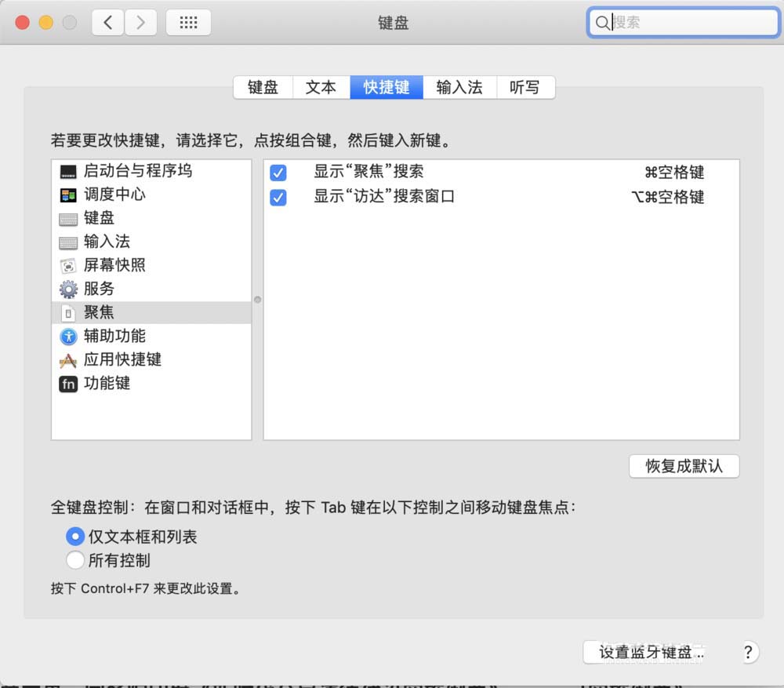The width and height of the screenshot is (784, 688).
Task: Open the 输入法 tab
Action: click(x=459, y=87)
